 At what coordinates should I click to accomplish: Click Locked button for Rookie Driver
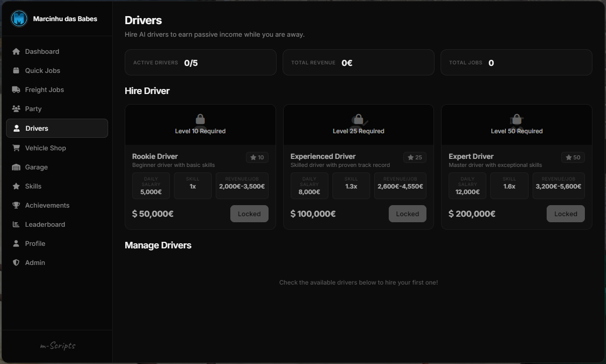click(249, 214)
